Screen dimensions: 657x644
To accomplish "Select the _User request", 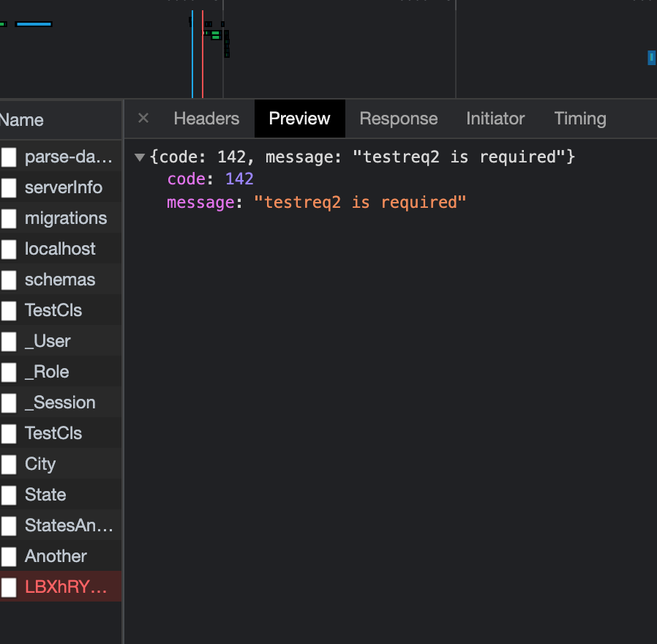I will point(61,341).
